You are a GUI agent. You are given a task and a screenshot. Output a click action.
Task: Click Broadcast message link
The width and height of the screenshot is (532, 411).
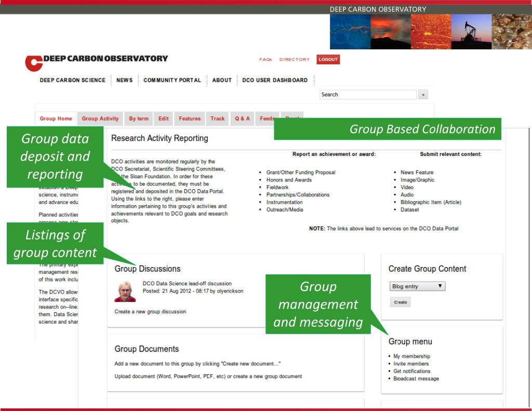point(416,379)
